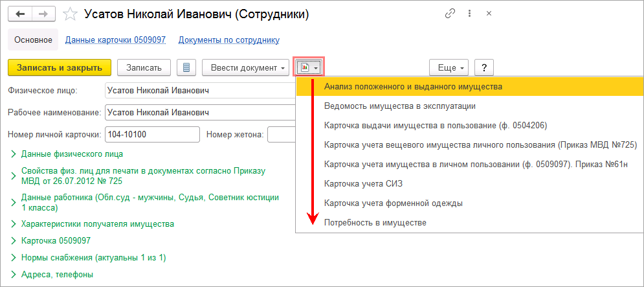Switch to the Основное tab
This screenshot has width=644, height=287.
(33, 40)
